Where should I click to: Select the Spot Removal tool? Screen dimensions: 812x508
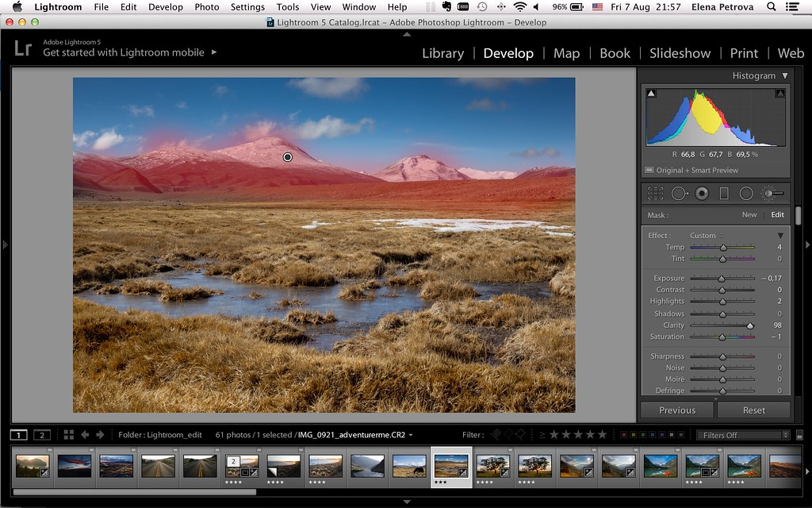click(679, 193)
